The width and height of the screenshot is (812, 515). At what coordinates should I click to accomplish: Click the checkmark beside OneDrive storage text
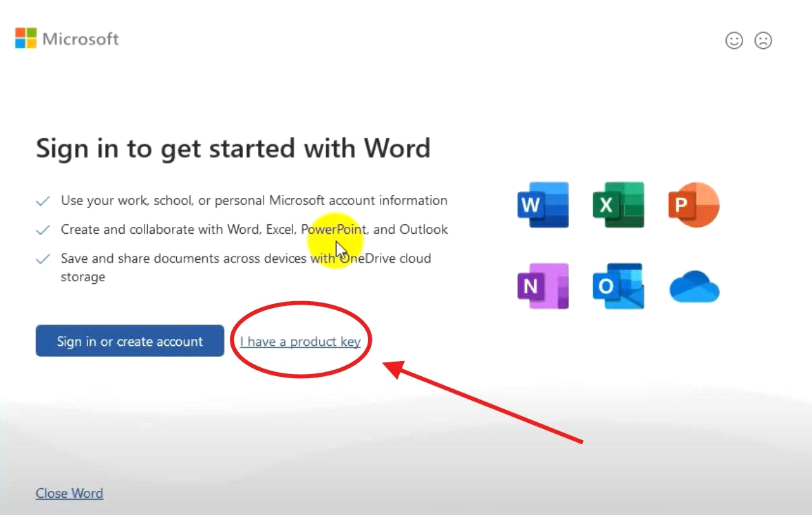pos(43,257)
